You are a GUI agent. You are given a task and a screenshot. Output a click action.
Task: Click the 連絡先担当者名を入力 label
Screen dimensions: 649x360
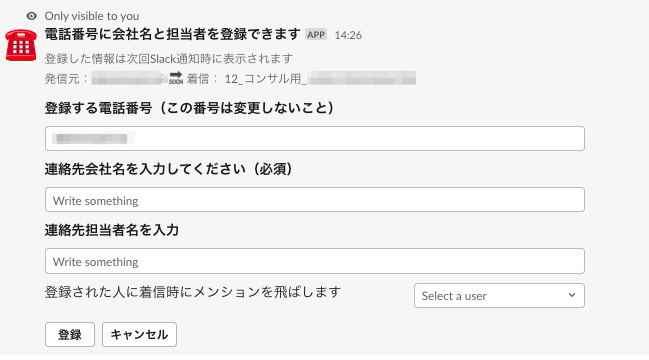[112, 230]
